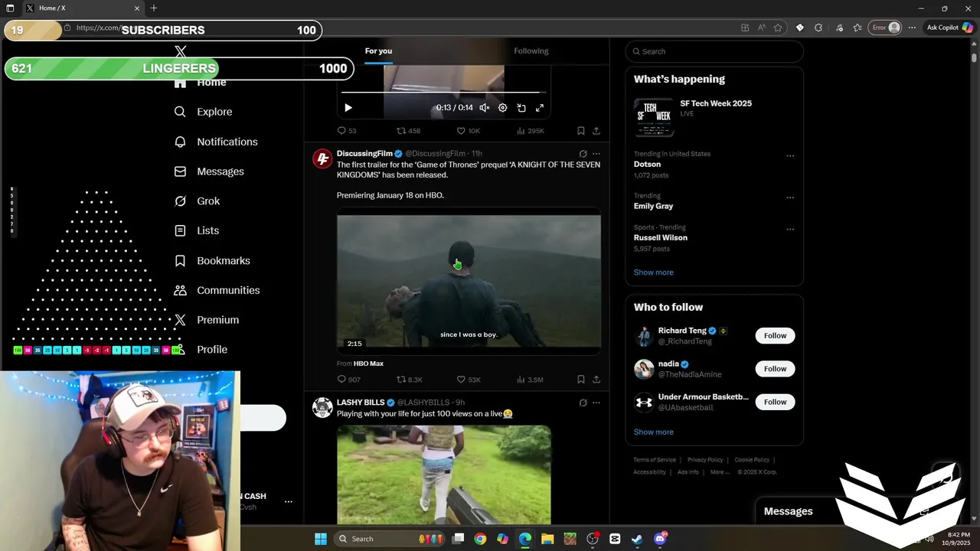Reply to DiscussingFilm post with 907 comments
Image resolution: width=980 pixels, height=551 pixels.
coord(348,380)
